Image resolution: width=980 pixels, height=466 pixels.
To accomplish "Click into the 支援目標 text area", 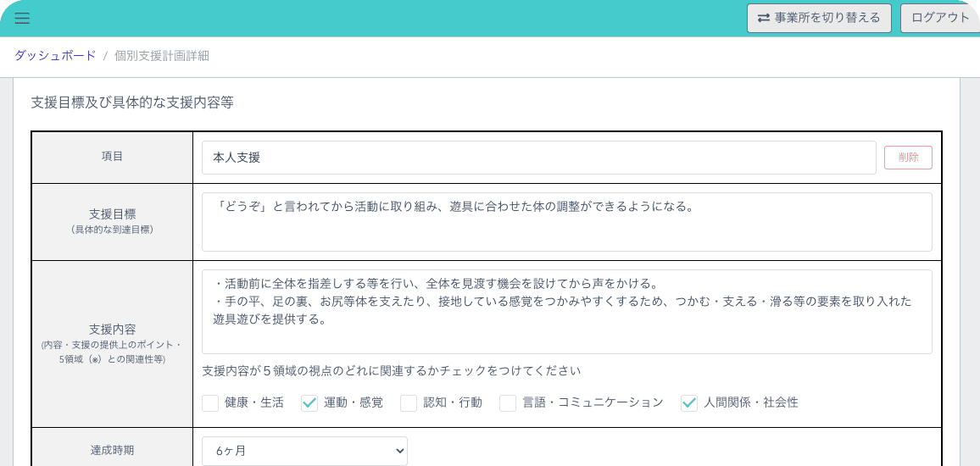I will tap(566, 222).
